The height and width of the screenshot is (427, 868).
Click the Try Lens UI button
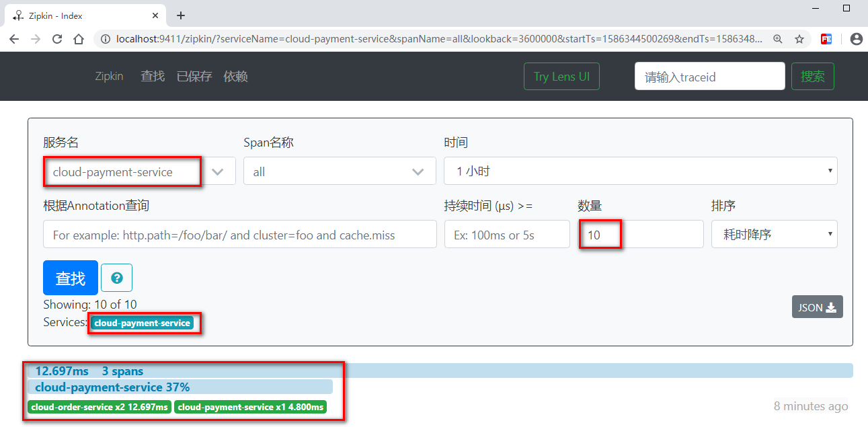pos(561,77)
